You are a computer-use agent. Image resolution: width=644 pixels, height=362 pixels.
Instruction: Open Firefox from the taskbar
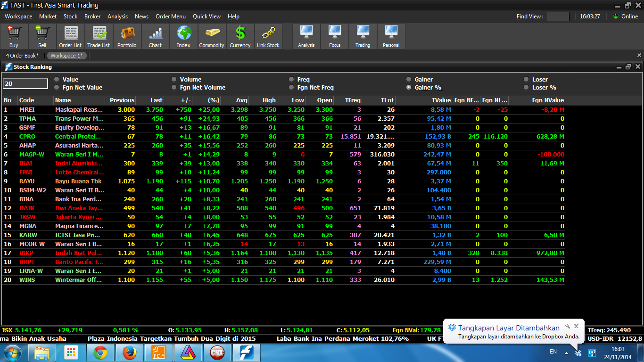(129, 353)
